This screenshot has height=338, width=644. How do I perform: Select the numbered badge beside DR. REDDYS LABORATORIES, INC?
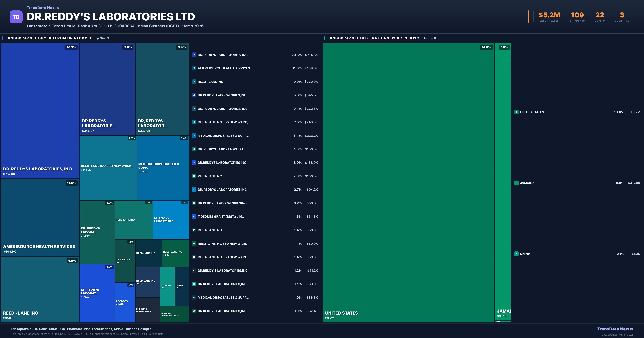click(194, 55)
